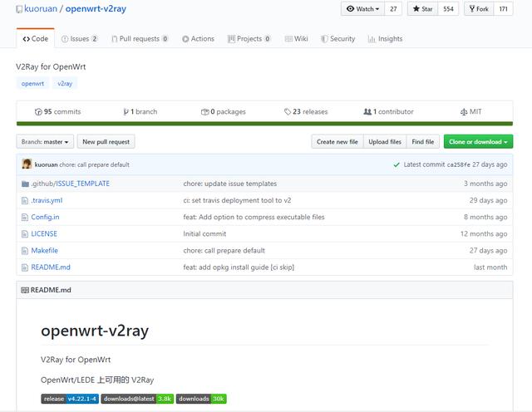Click 'chore: update issue templates' commit message
The height and width of the screenshot is (412, 532).
[230, 184]
